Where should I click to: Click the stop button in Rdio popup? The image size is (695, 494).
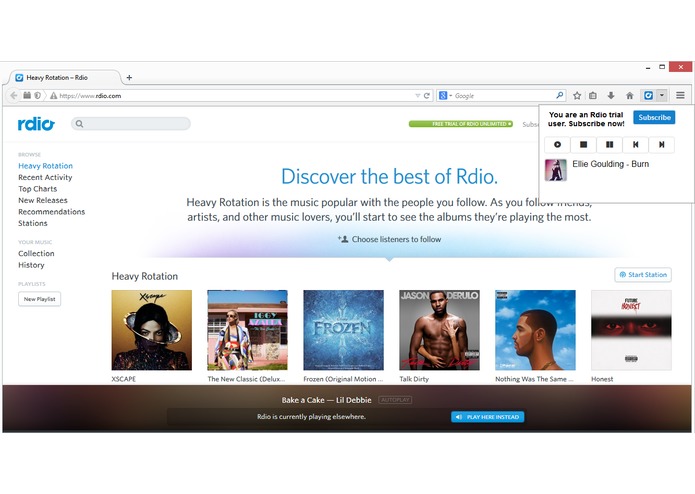tap(583, 144)
